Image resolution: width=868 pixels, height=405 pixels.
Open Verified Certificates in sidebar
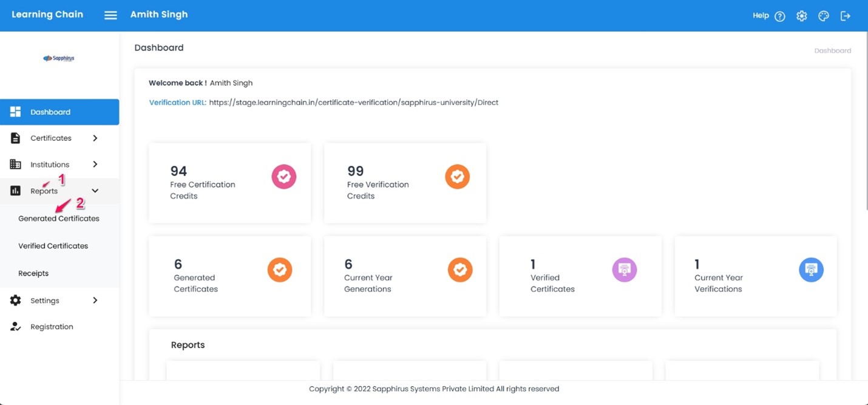tap(53, 246)
